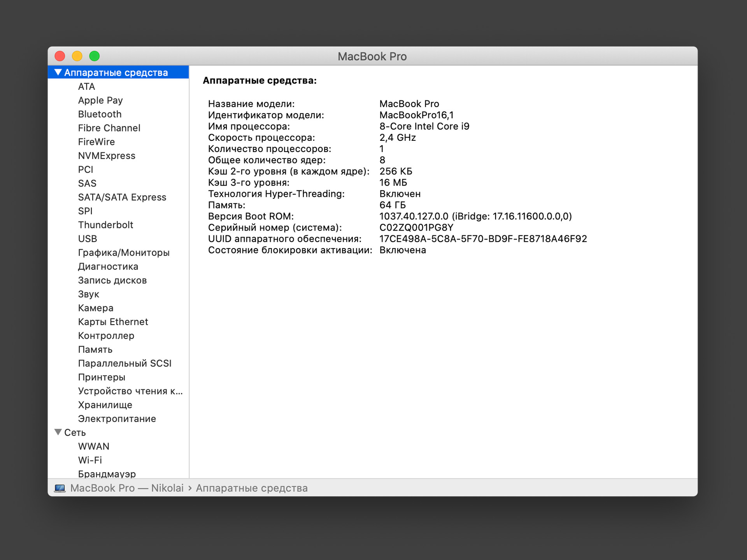Screen dimensions: 747x560
Task: Click the Boot ROM version value
Action: click(475, 216)
